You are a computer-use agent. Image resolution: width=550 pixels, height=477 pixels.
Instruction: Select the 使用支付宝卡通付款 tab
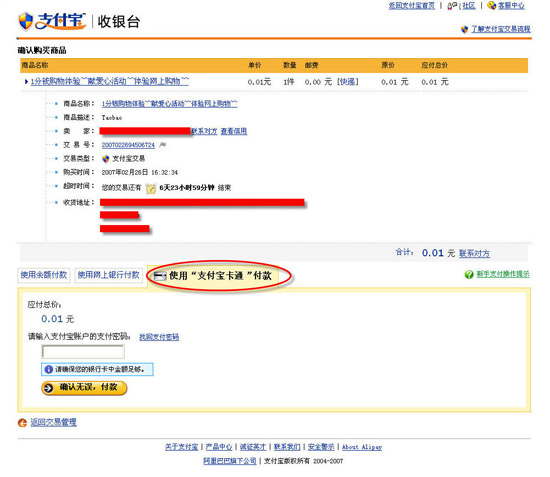click(213, 276)
